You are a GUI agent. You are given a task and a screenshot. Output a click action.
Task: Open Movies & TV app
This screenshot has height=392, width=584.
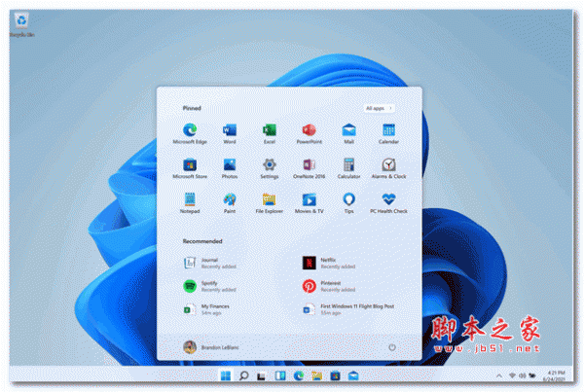point(310,202)
